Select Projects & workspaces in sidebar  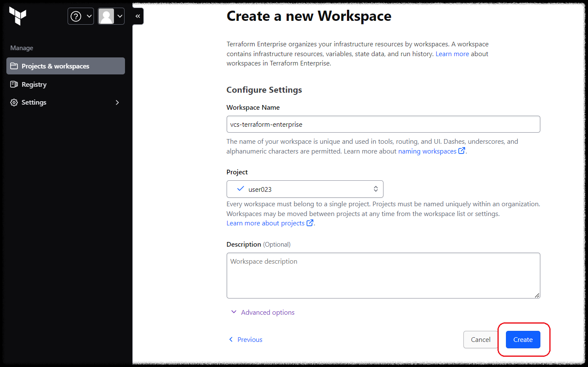click(65, 66)
